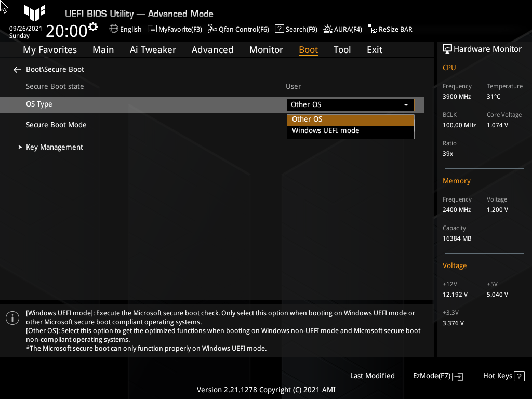Screen dimensions: 532x399
Task: Click the info icon beside the help text
Action: [12, 317]
